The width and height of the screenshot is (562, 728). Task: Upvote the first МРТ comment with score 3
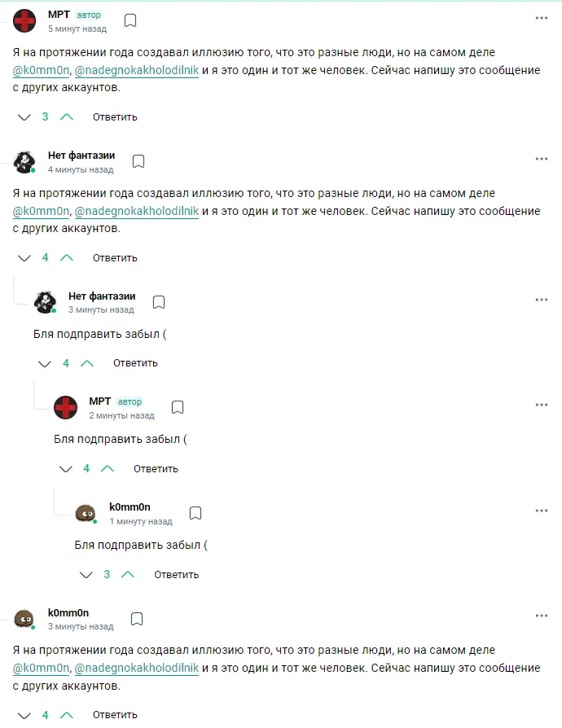tap(67, 117)
